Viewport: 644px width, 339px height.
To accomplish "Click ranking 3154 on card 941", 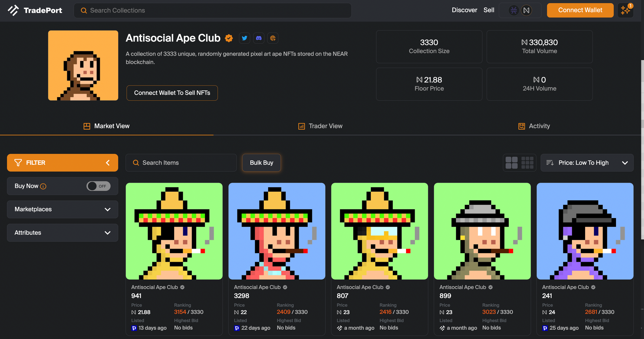I will tap(180, 312).
